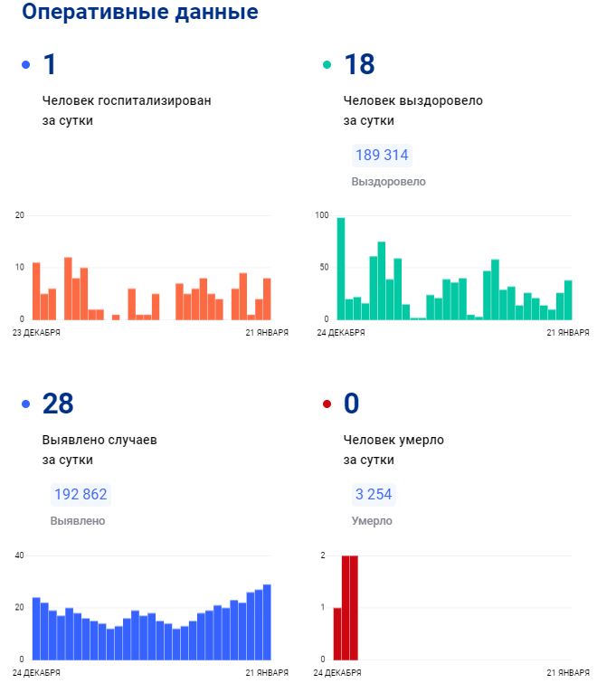This screenshot has height=693, width=616.
Task: Click the 'Выздоровело' label under the total
Action: point(388,182)
